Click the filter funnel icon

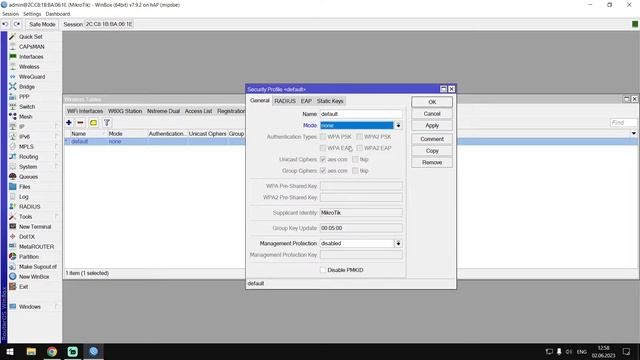coord(107,122)
